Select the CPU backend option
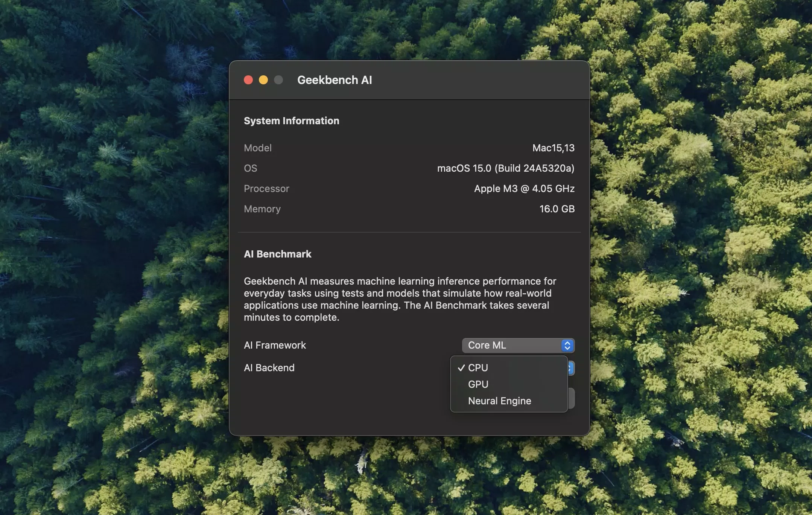 pos(478,368)
